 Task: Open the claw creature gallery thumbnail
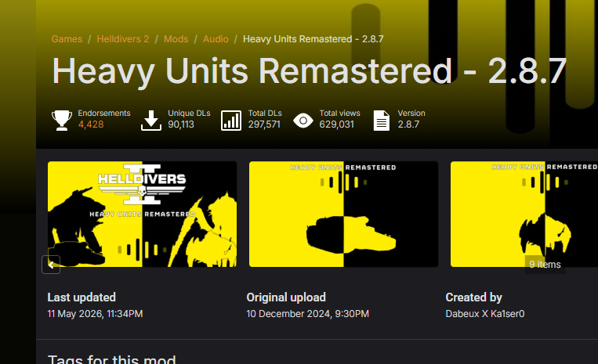pos(524,214)
